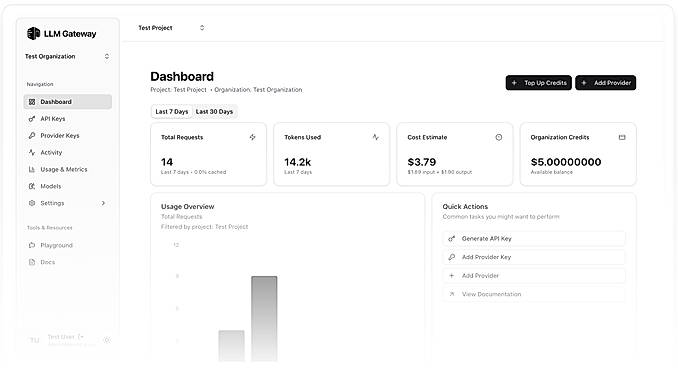This screenshot has height=368, width=678.
Task: Click the LLM Gateway logo icon
Action: [33, 33]
